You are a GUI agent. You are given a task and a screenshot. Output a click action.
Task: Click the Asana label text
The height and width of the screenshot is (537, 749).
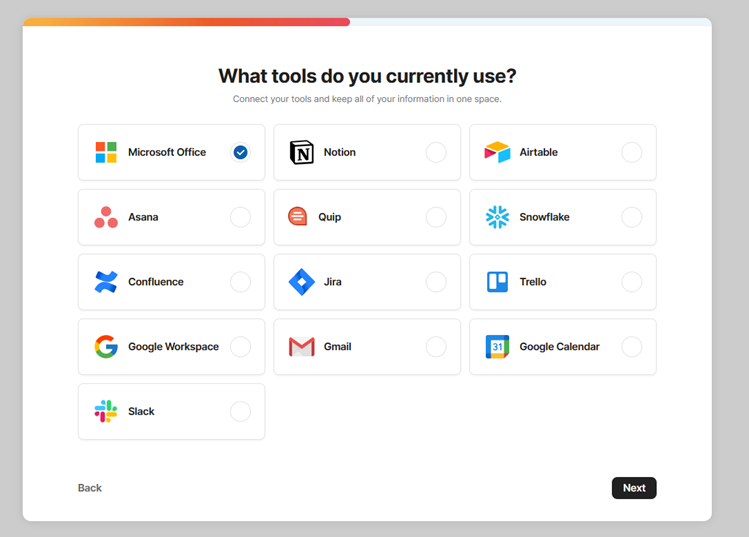click(143, 217)
